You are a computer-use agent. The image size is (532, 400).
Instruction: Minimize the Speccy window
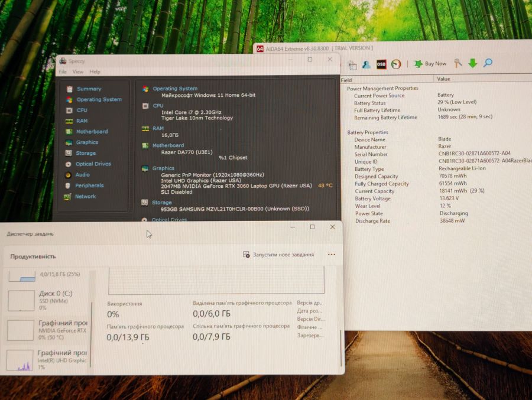[x=290, y=60]
